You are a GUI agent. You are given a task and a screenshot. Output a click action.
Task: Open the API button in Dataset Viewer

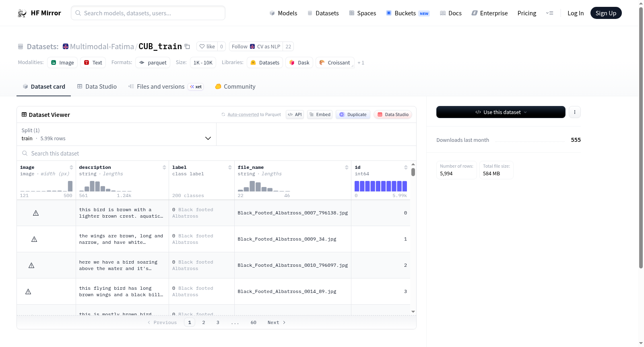[295, 114]
